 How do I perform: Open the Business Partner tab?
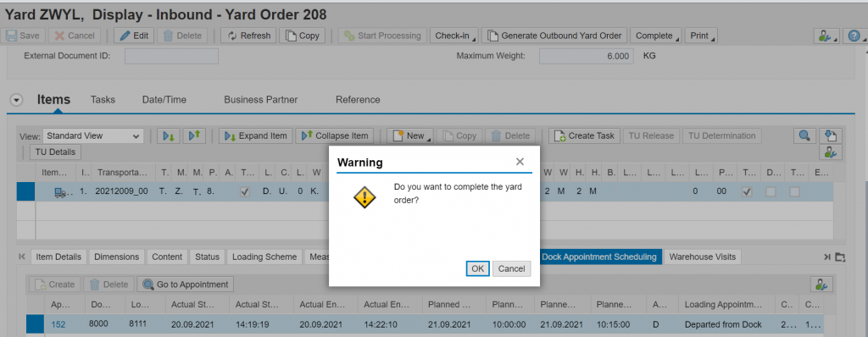pos(261,100)
